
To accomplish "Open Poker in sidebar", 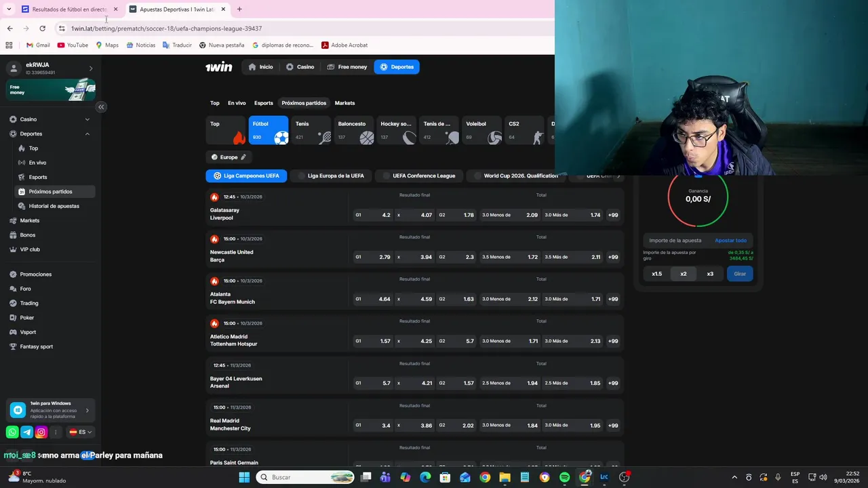I will pyautogui.click(x=27, y=318).
